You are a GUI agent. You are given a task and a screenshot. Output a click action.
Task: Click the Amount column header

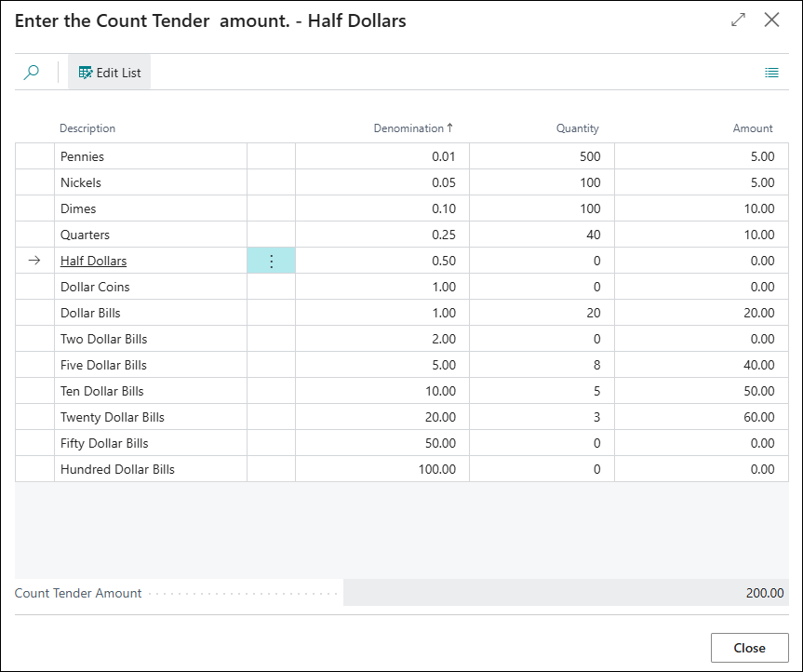[753, 128]
